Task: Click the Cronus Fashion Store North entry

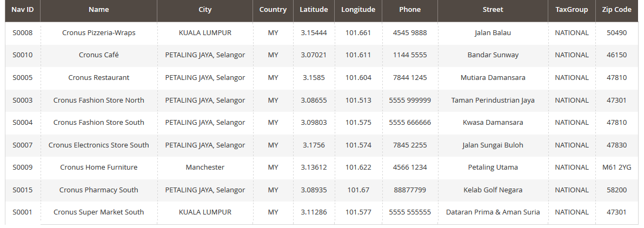Action: [x=98, y=100]
